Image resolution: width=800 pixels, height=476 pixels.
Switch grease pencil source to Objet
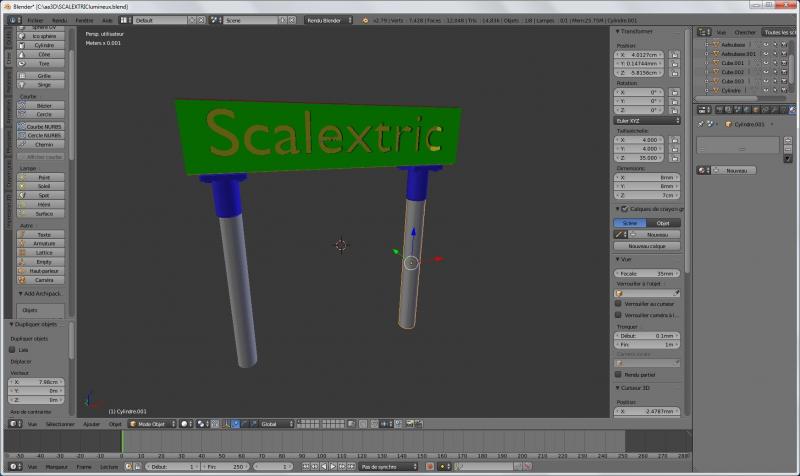coord(662,223)
